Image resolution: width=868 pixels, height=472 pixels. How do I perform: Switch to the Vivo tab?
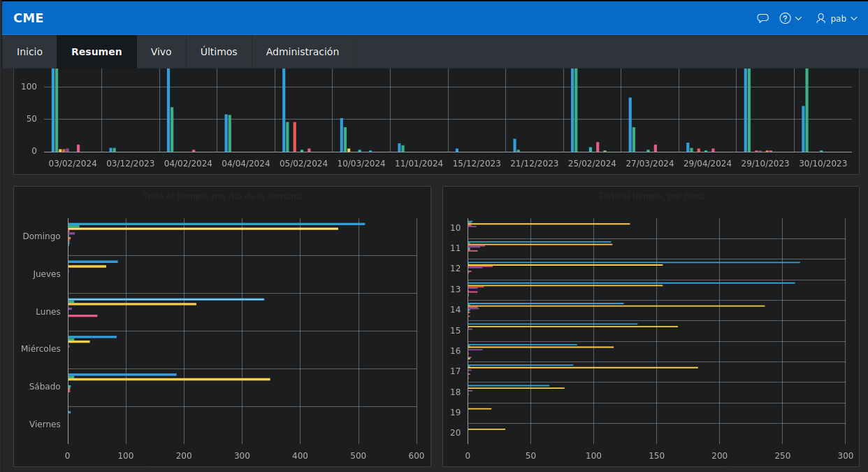click(x=161, y=51)
